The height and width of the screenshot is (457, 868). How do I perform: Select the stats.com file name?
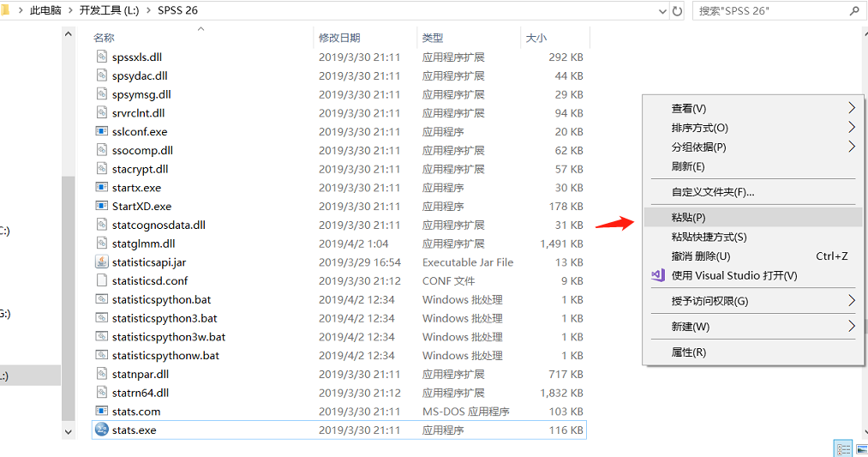(136, 412)
